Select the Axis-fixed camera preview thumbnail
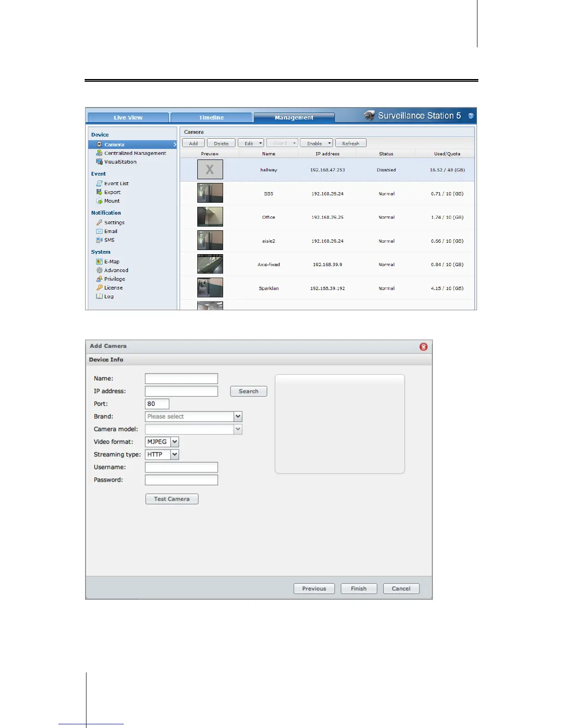This screenshot has width=563, height=728. pos(210,264)
